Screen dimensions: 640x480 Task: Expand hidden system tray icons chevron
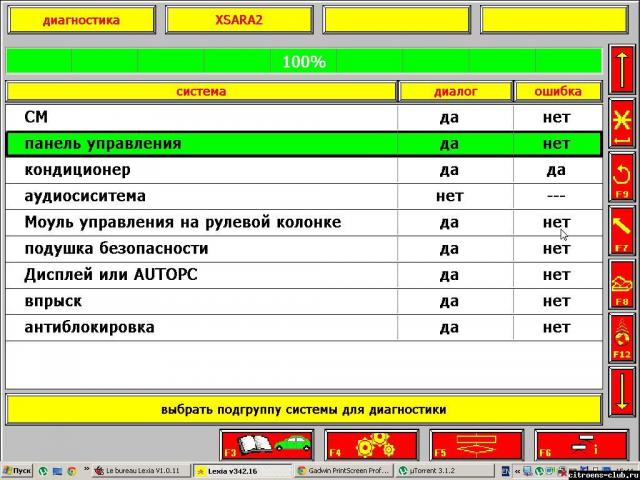click(x=517, y=471)
